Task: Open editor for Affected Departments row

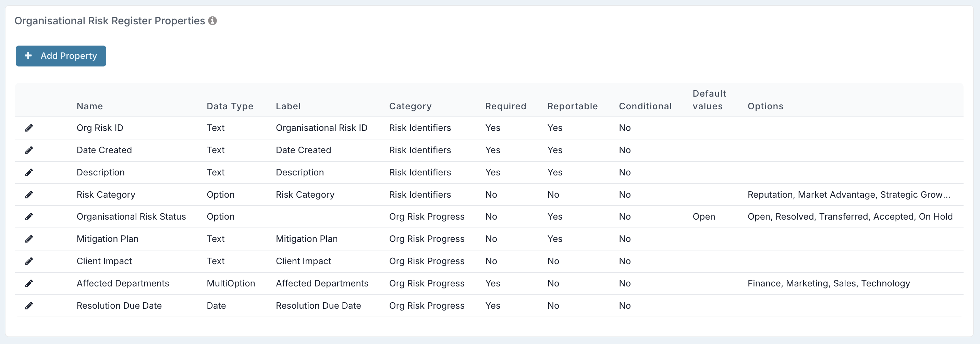Action: pyautogui.click(x=29, y=283)
